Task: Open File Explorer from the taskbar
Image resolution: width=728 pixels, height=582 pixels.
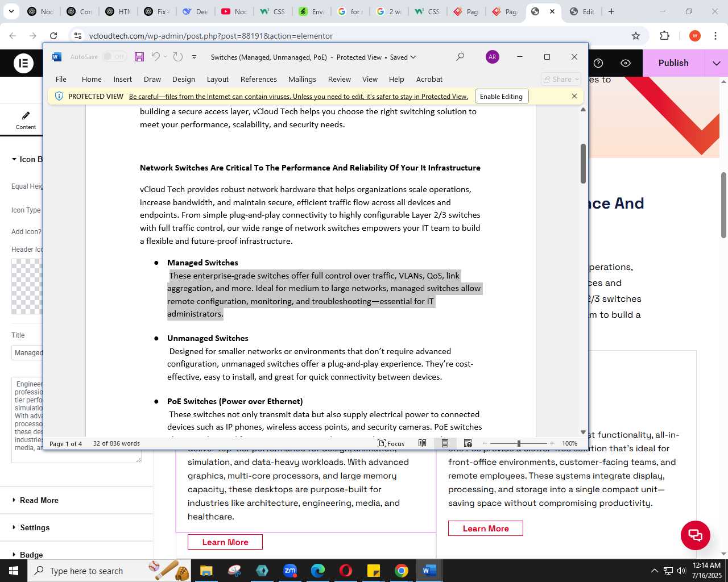Action: [x=206, y=571]
